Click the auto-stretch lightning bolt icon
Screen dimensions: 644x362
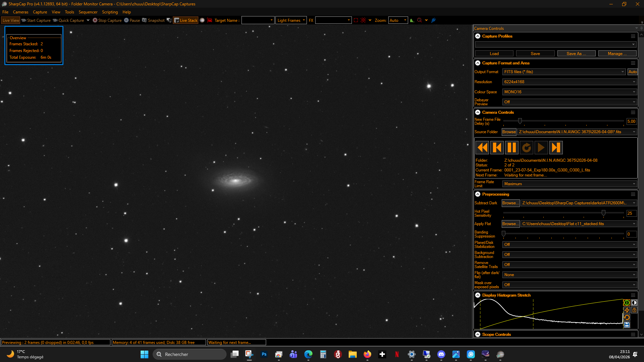(x=627, y=310)
